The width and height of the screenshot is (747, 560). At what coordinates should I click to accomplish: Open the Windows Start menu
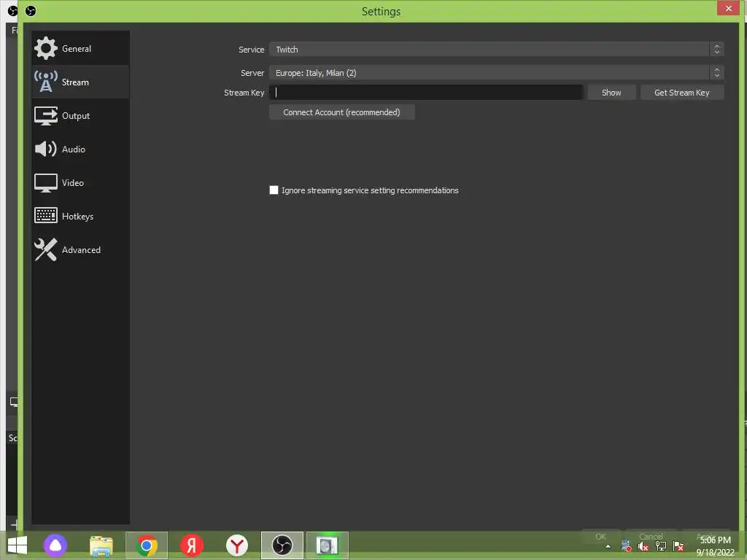pyautogui.click(x=18, y=545)
